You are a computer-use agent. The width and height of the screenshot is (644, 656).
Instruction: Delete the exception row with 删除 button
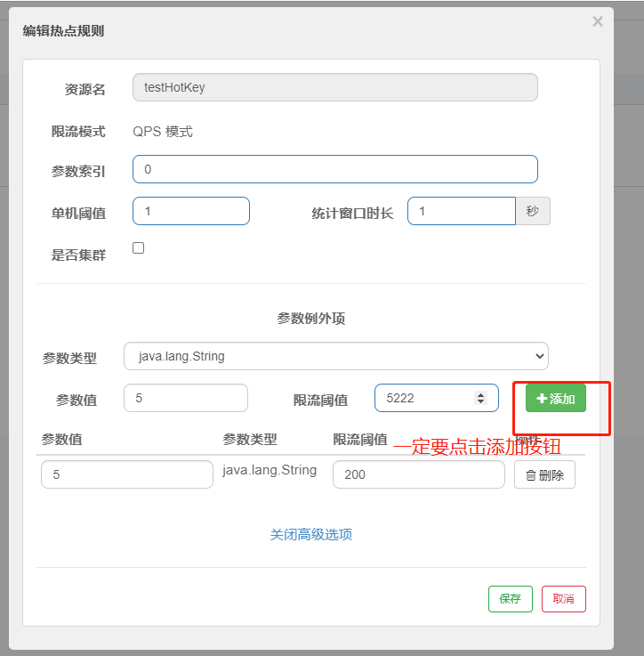(x=544, y=474)
